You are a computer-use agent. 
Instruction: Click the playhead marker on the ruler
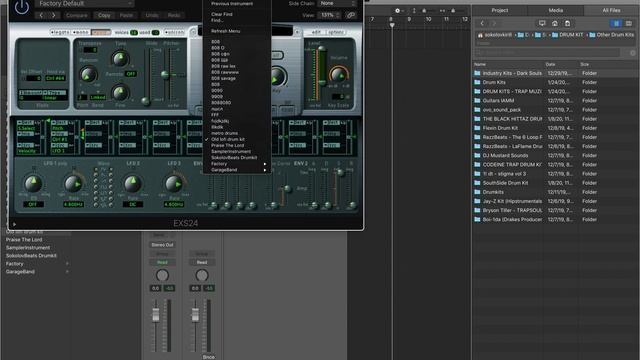[392, 25]
